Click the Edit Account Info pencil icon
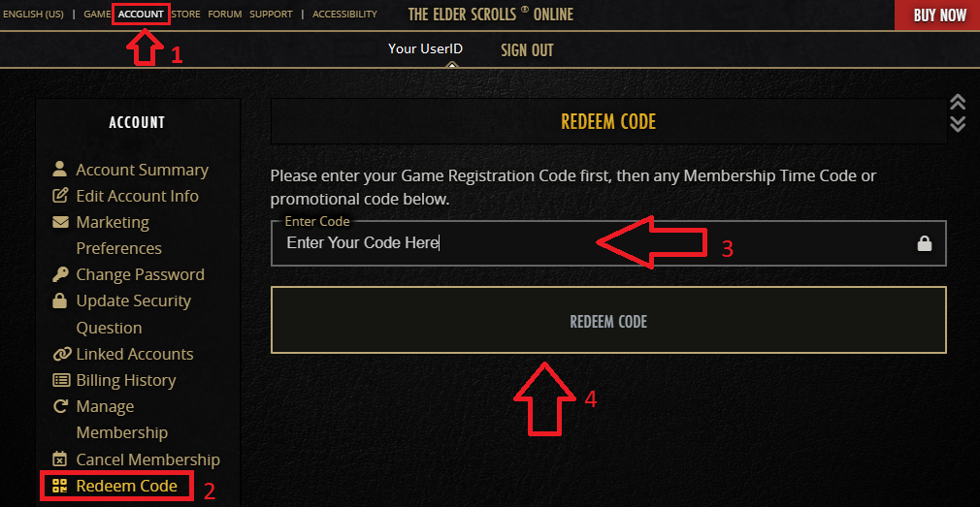Image resolution: width=980 pixels, height=507 pixels. pyautogui.click(x=60, y=196)
